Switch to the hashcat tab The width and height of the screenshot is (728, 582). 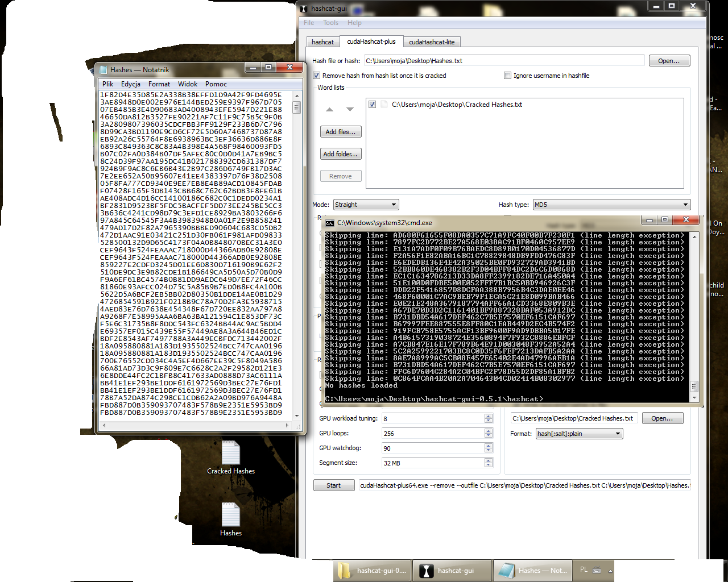point(323,42)
